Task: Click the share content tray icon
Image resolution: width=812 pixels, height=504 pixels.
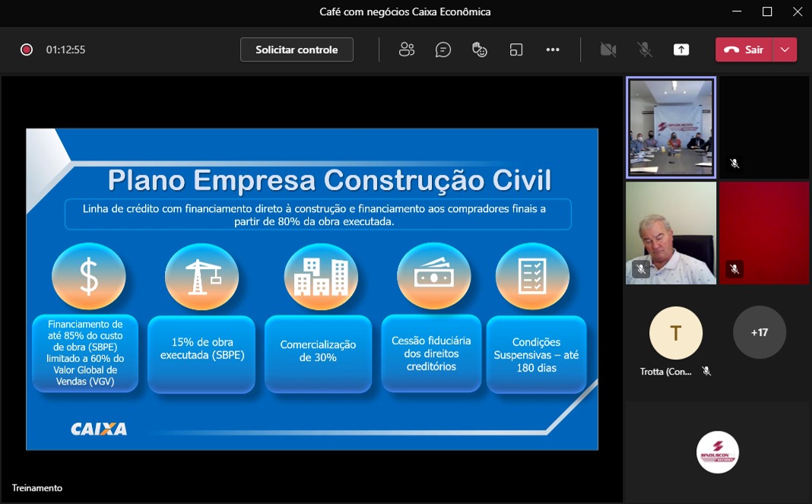Action: point(681,49)
